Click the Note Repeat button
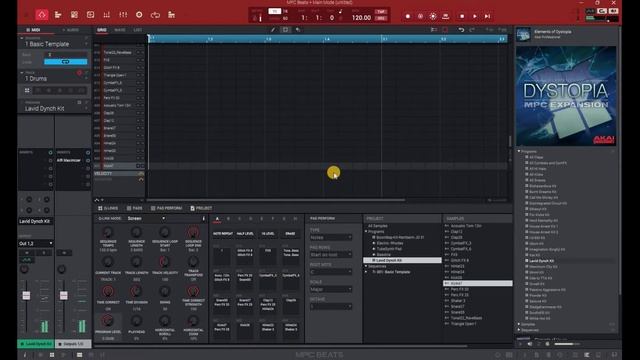The image size is (640, 360). tap(222, 233)
